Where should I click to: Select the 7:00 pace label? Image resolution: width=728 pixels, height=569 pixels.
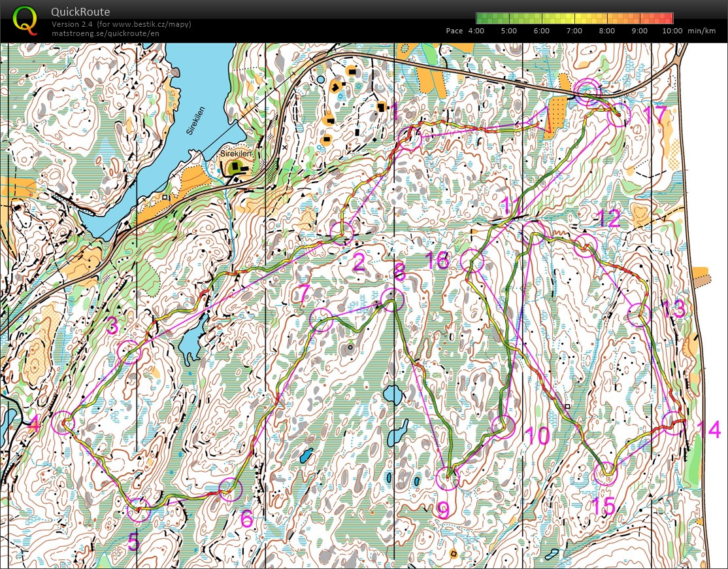coord(574,31)
